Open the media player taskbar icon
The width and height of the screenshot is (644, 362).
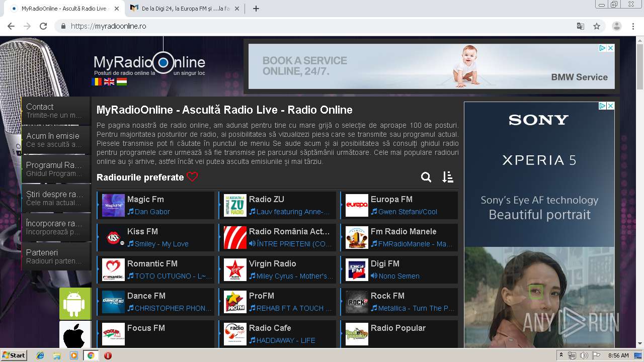point(73,355)
